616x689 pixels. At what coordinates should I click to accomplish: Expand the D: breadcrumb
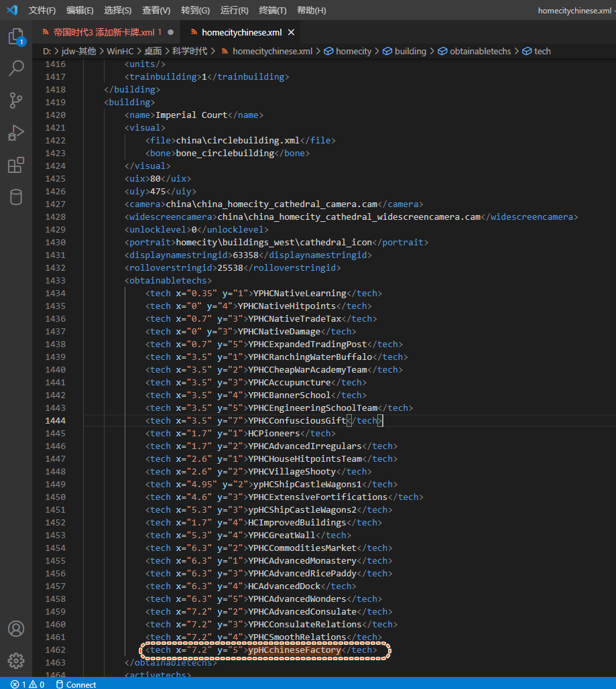[46, 52]
